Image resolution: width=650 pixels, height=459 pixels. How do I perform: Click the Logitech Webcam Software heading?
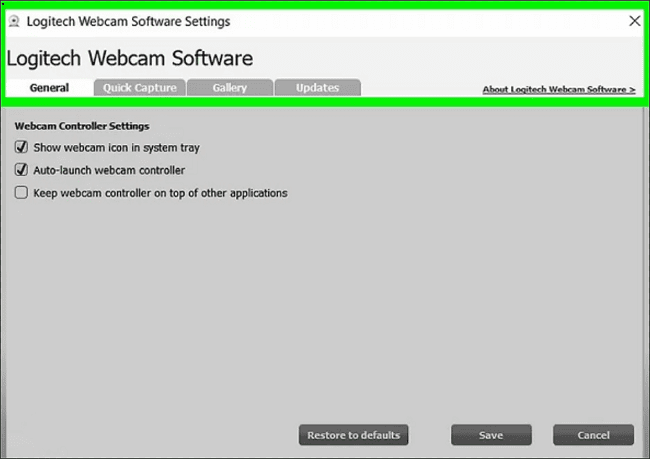(x=130, y=58)
